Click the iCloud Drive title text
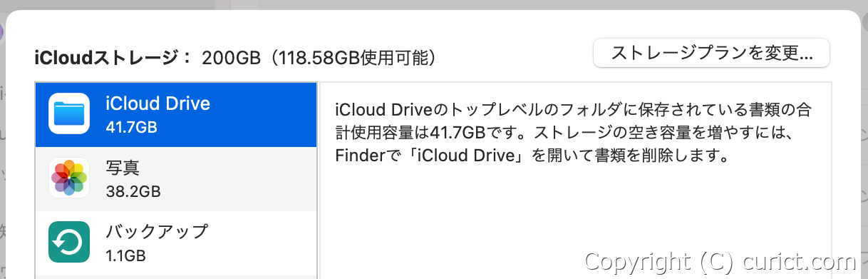Image resolution: width=868 pixels, height=279 pixels. (157, 104)
